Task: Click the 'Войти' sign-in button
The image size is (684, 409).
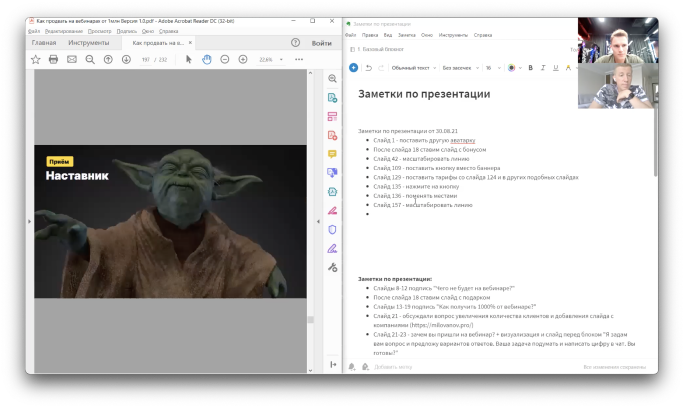Action: pyautogui.click(x=321, y=43)
